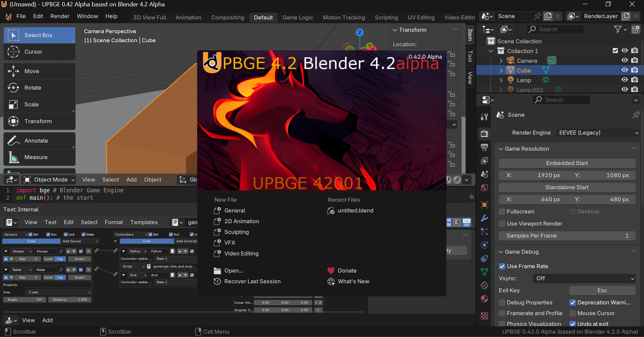This screenshot has width=644, height=337.
Task: Uncheck Collection 1 exclude checkbox
Action: (x=615, y=51)
